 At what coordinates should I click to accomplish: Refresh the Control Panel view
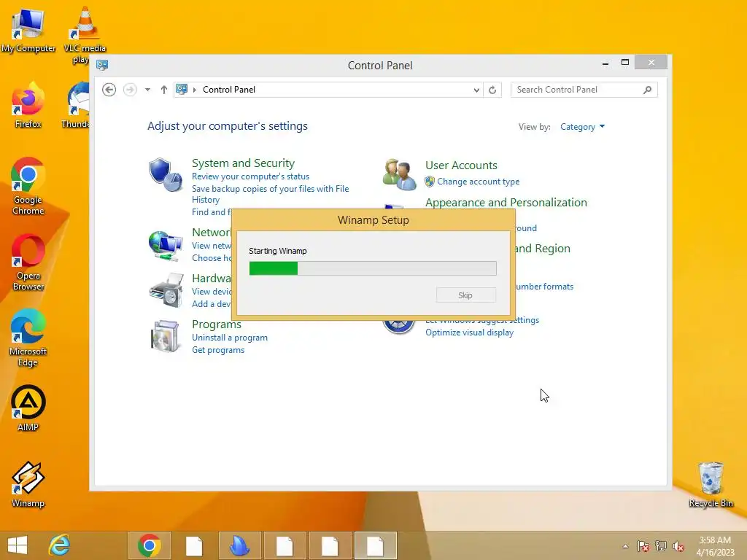pyautogui.click(x=492, y=90)
